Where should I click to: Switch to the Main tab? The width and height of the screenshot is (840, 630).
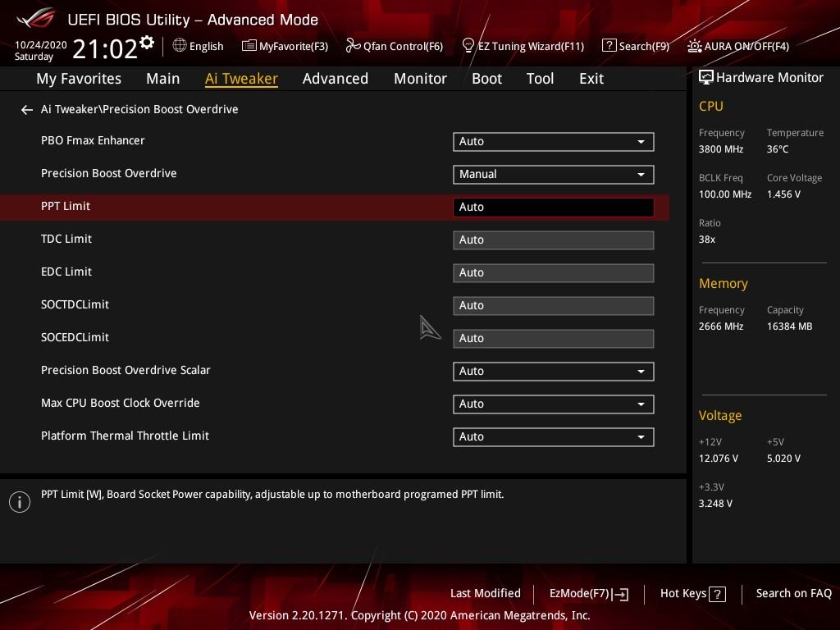tap(163, 79)
